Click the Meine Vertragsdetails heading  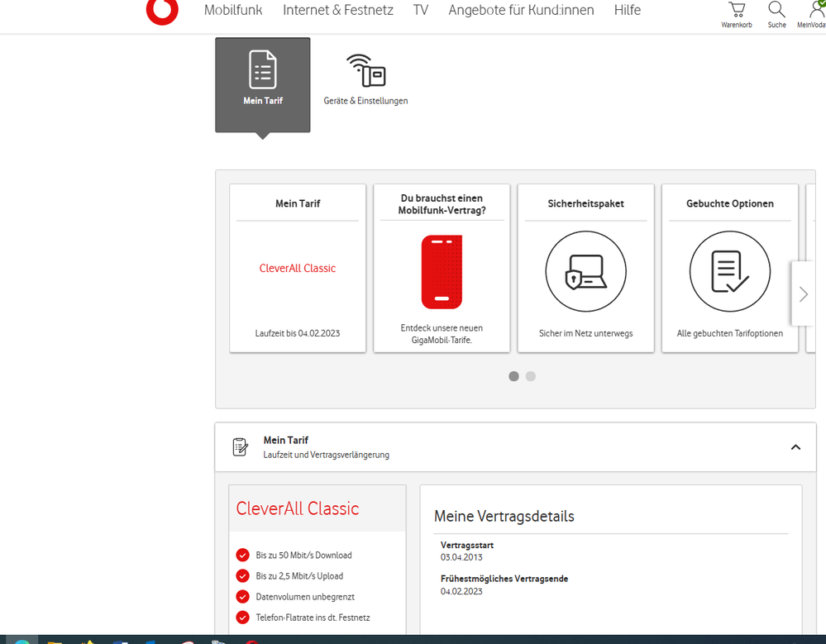[504, 516]
